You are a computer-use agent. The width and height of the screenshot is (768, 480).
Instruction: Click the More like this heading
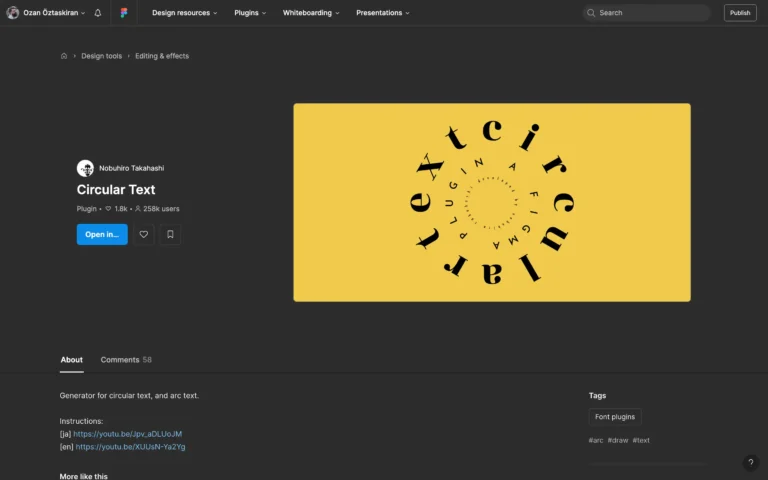83,476
